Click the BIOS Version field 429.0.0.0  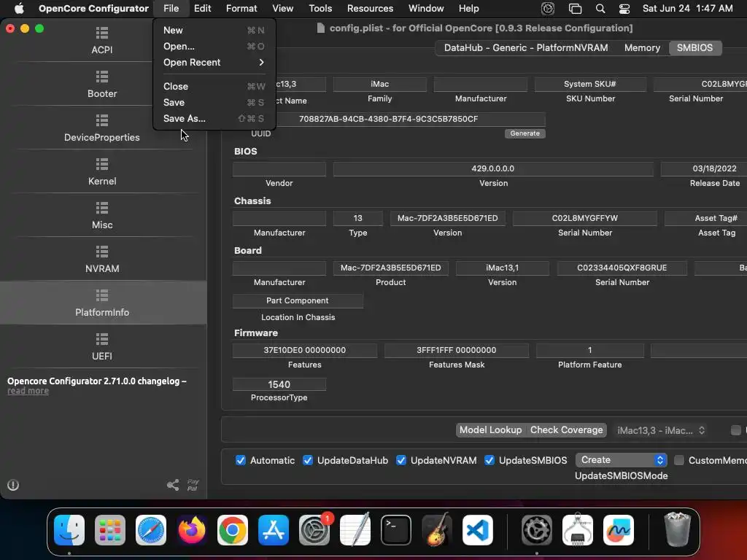tap(493, 168)
